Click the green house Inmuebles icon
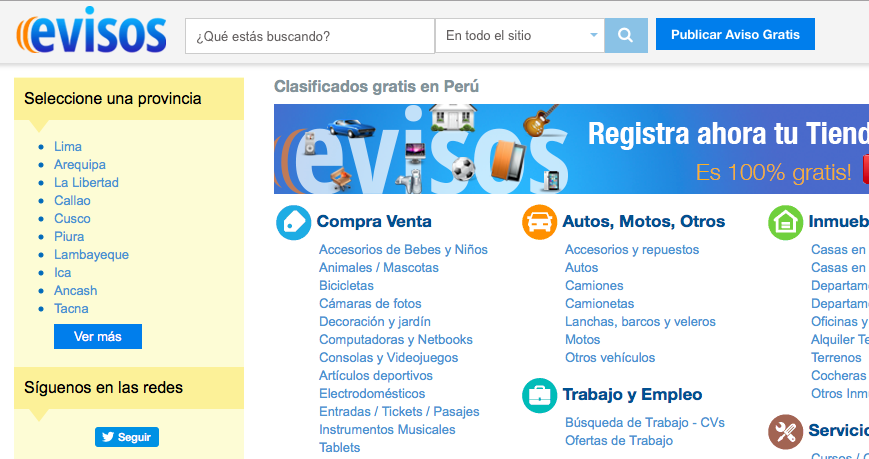The width and height of the screenshot is (869, 459). 785,222
